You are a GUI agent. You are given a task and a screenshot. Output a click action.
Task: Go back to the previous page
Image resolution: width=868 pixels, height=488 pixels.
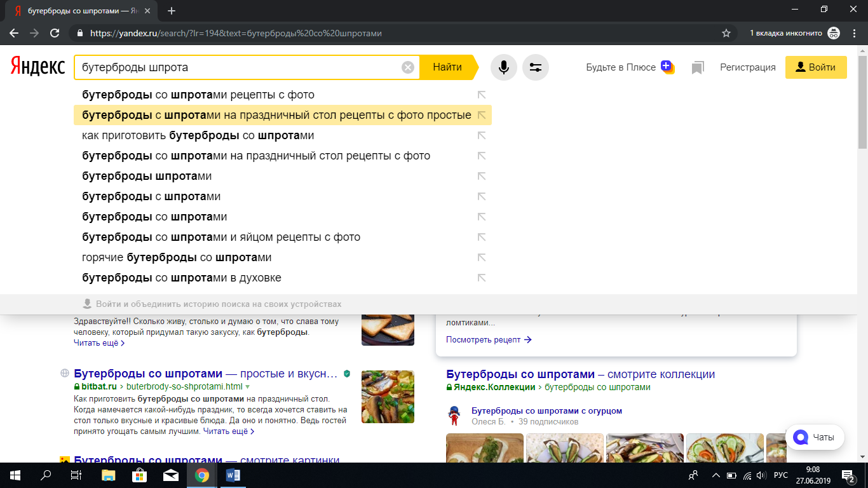click(x=14, y=33)
